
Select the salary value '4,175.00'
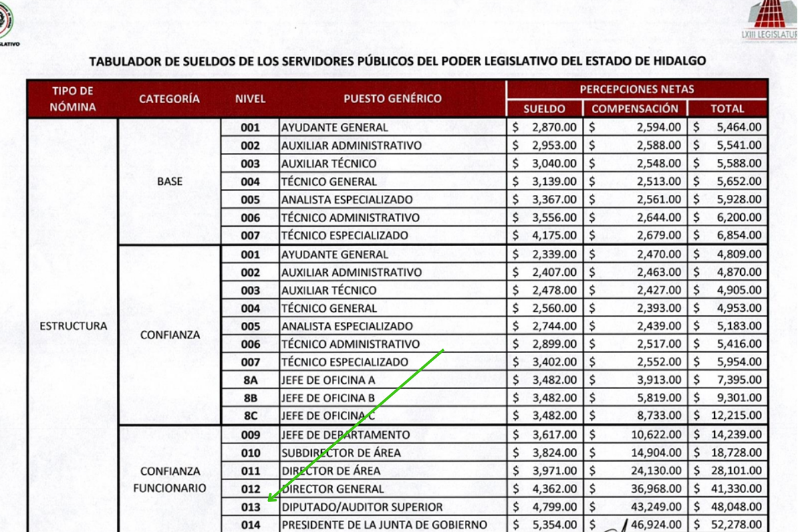point(554,235)
